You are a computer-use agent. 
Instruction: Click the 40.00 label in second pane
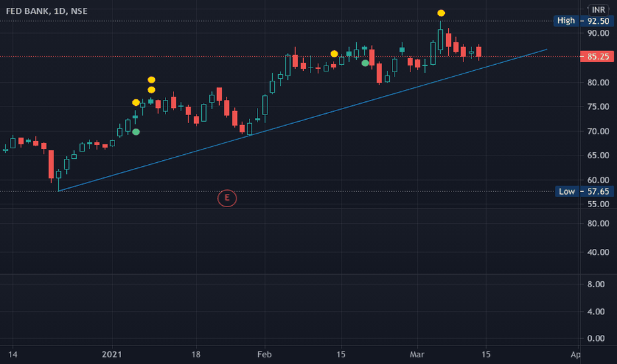tap(598, 252)
